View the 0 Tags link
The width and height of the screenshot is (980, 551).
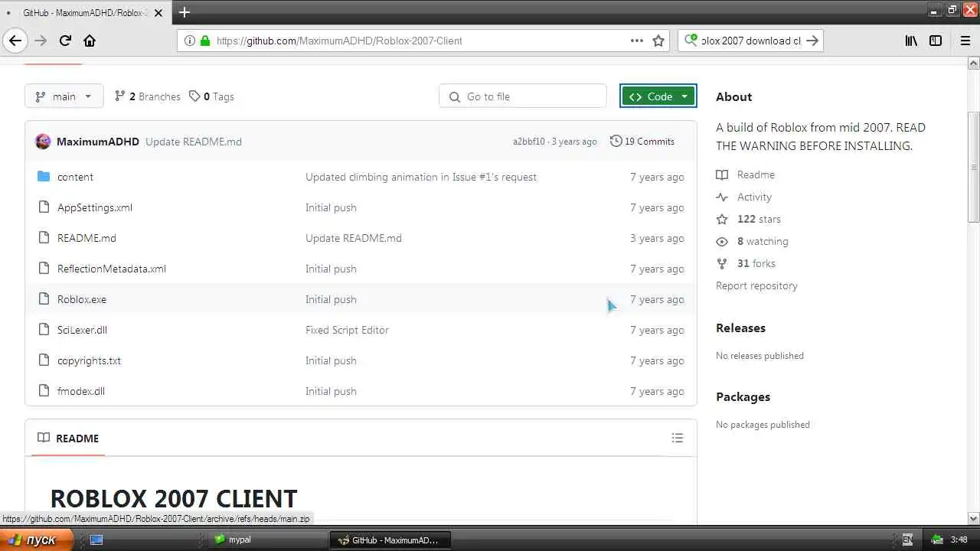click(212, 96)
